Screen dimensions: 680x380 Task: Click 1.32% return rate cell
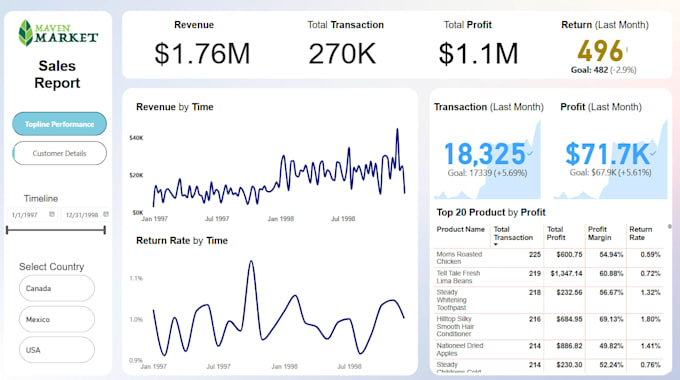(650, 292)
